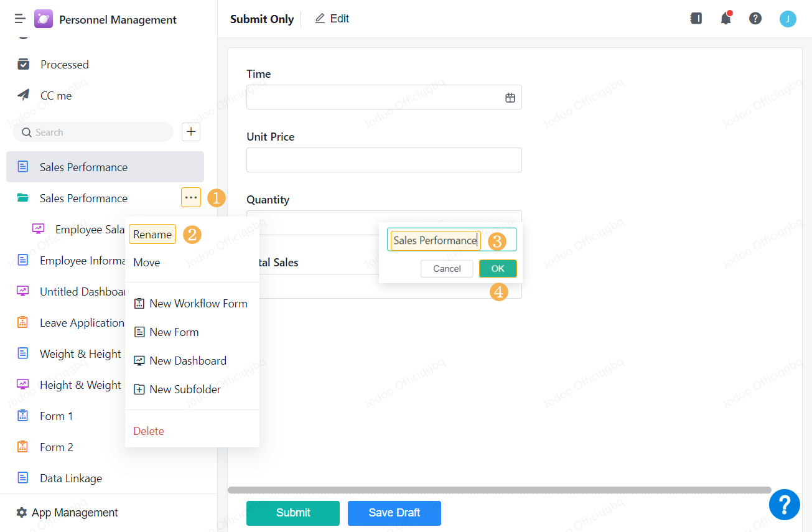Click the floating blue help bubble bottom right
The image size is (812, 532).
coord(785,505)
